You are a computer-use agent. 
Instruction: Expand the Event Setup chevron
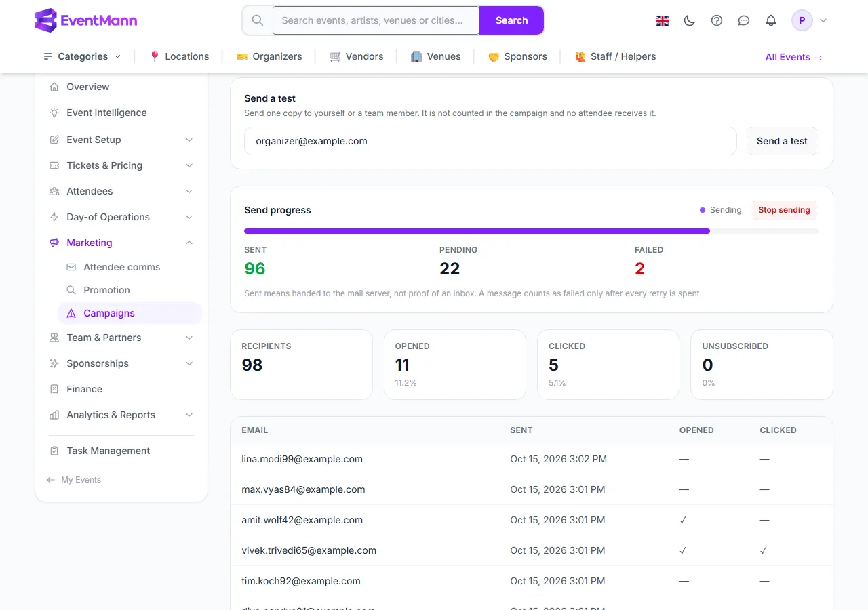click(189, 140)
